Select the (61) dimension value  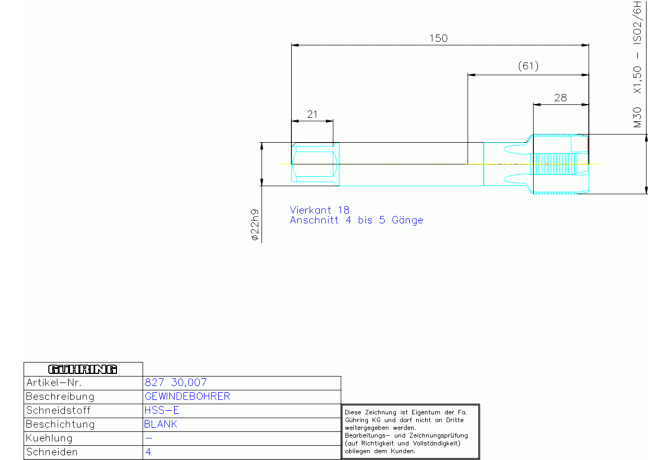point(528,66)
